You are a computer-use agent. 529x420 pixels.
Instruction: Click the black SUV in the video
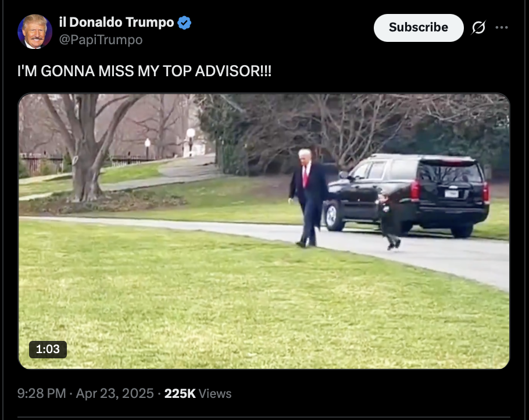coord(406,195)
